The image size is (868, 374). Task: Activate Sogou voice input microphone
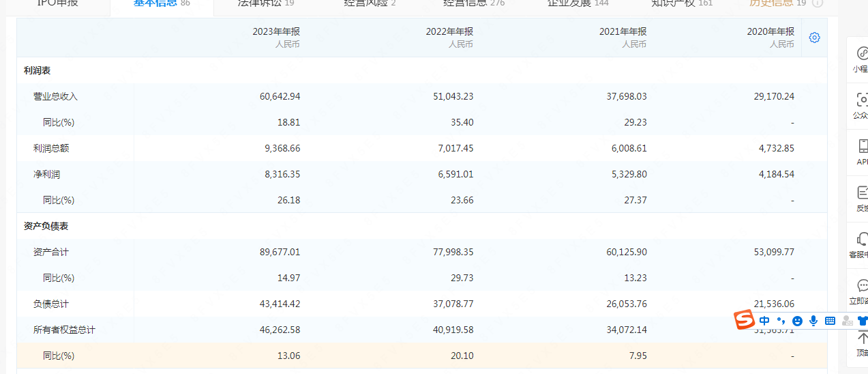pyautogui.click(x=813, y=320)
